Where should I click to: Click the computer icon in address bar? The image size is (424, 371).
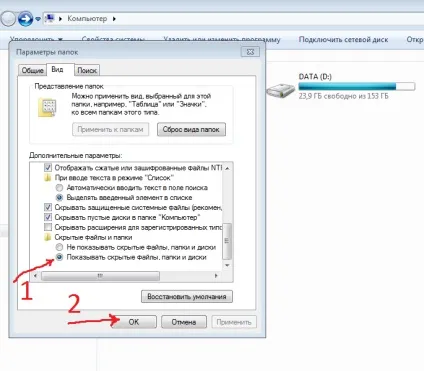click(49, 19)
